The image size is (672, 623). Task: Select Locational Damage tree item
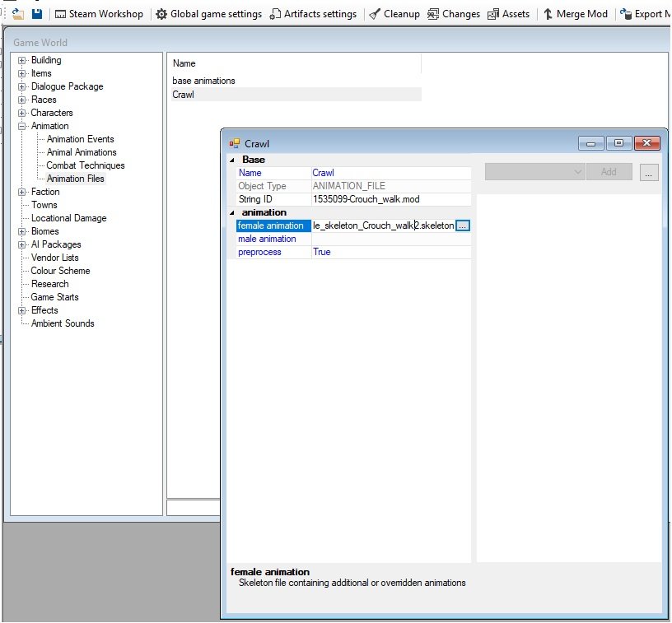(68, 218)
